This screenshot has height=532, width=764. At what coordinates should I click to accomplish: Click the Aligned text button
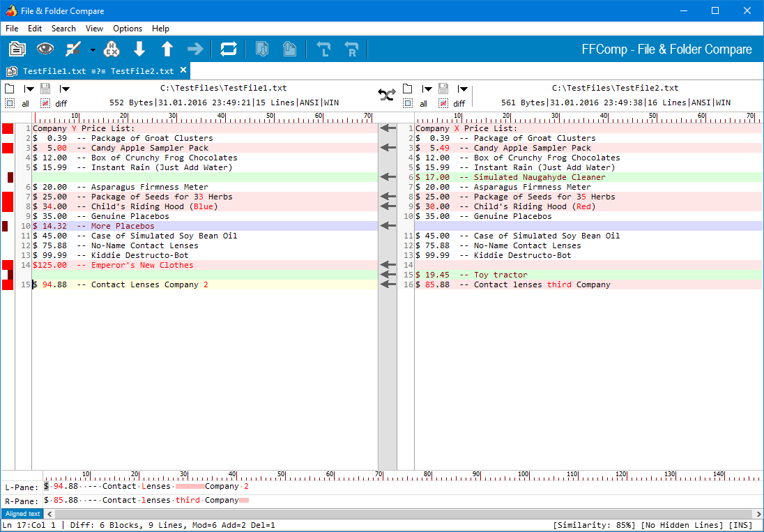pyautogui.click(x=22, y=514)
